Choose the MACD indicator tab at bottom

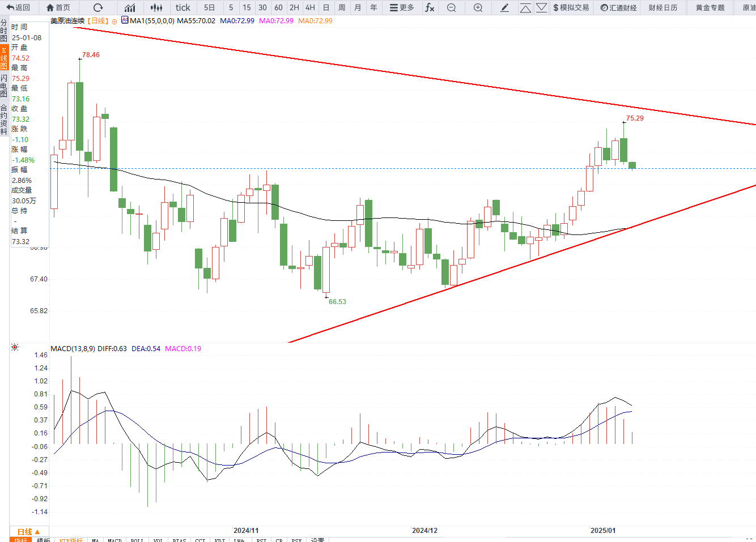pyautogui.click(x=114, y=540)
